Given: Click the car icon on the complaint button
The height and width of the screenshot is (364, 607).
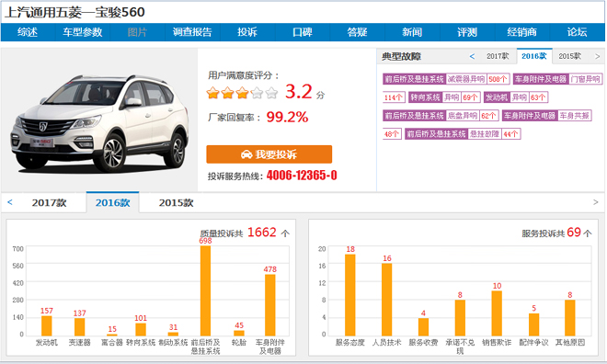Looking at the screenshot, I should point(246,154).
